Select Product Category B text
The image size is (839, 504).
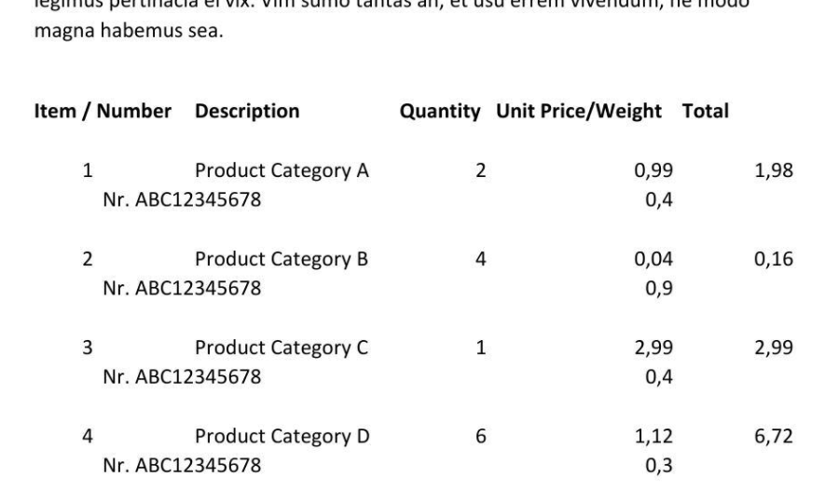pos(282,259)
